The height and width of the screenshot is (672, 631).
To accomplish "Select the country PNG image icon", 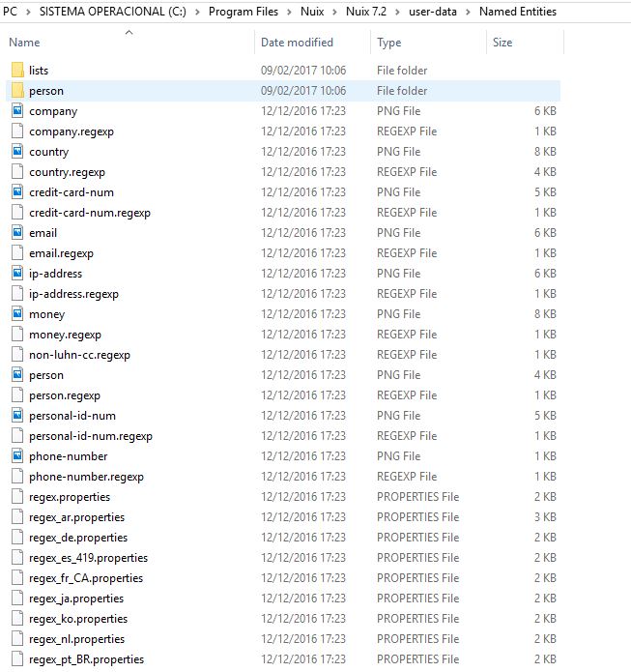I will point(17,152).
